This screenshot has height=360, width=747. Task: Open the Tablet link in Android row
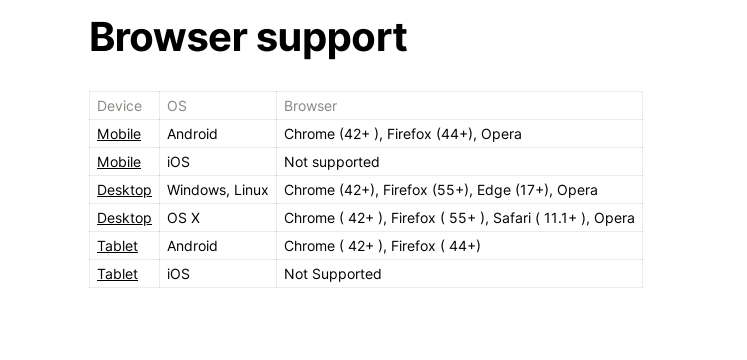coord(117,247)
